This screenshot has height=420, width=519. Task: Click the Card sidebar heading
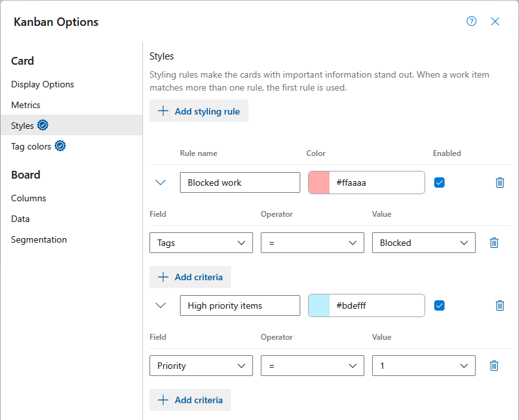tap(23, 61)
